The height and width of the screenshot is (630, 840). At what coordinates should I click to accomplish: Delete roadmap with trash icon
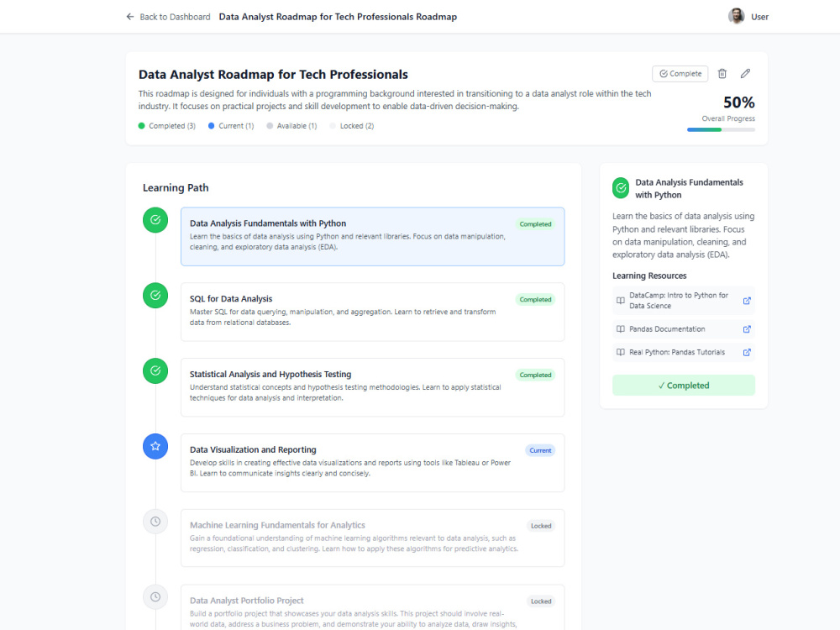[x=722, y=73]
